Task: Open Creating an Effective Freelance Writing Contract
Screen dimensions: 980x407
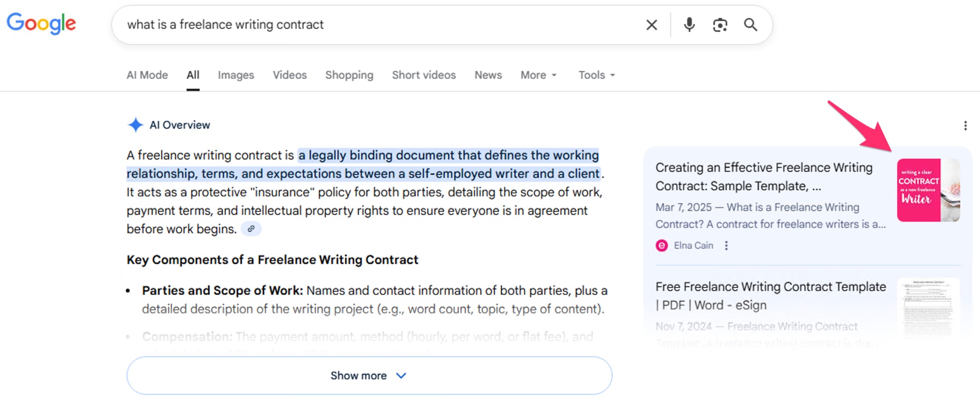Action: 764,177
